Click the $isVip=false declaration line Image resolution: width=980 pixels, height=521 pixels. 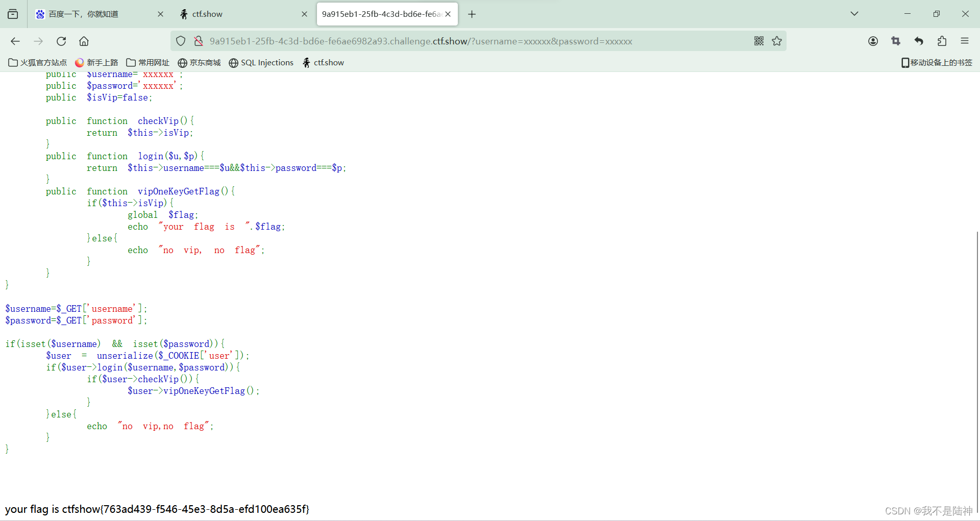coord(99,97)
